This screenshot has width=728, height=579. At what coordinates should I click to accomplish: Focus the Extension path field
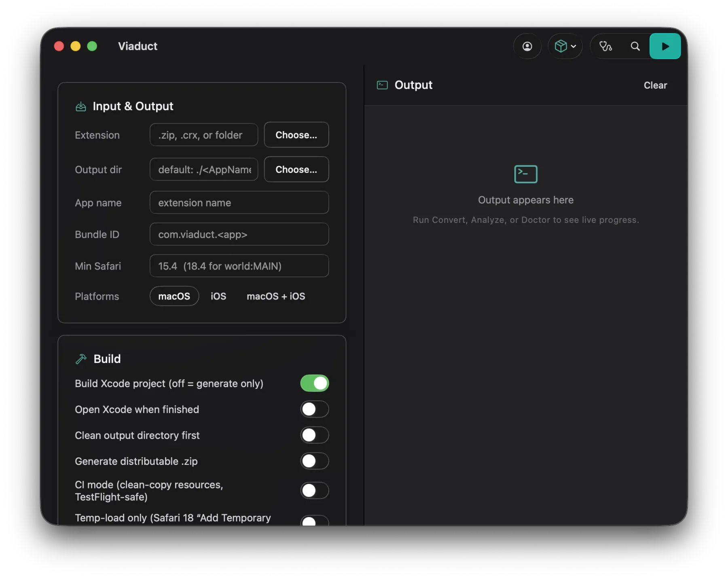coord(204,135)
